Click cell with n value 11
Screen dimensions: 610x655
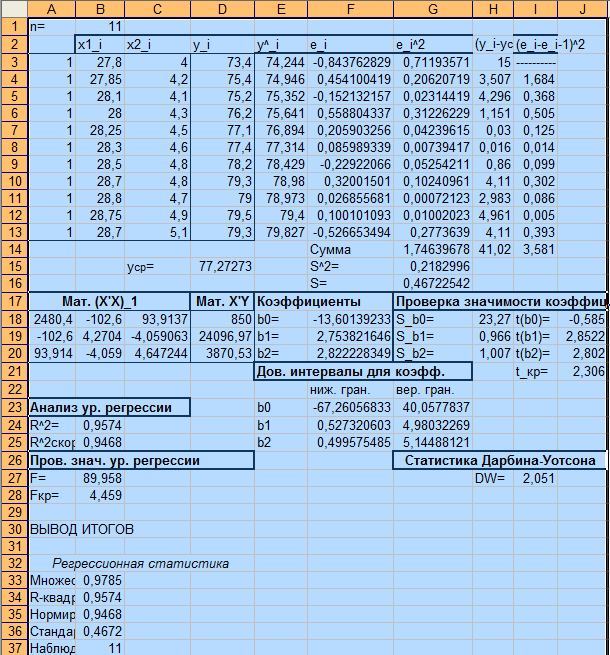100,27
